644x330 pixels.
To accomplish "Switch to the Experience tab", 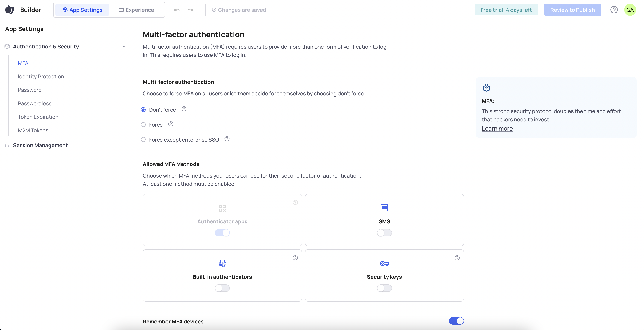I will click(136, 10).
